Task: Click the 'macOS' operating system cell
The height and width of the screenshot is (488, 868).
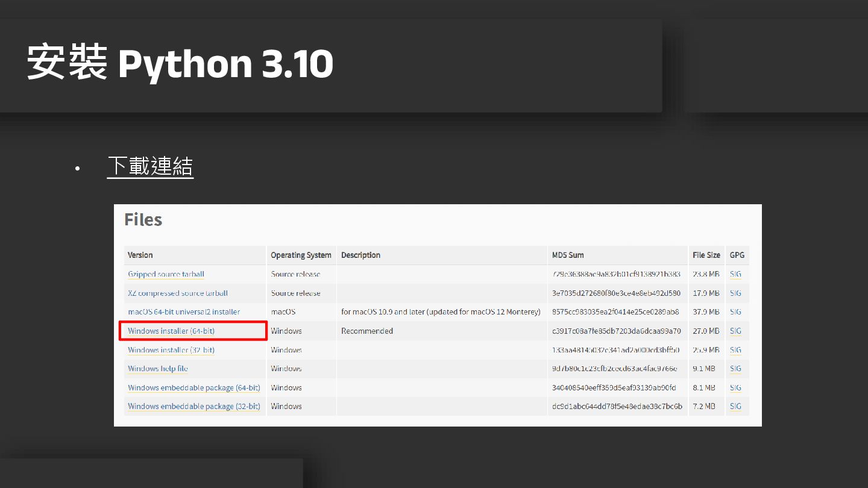Action: click(283, 312)
